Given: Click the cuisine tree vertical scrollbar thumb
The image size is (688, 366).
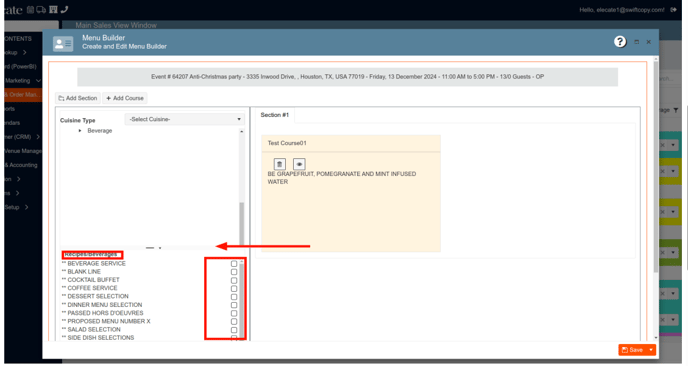Looking at the screenshot, I should [x=241, y=225].
